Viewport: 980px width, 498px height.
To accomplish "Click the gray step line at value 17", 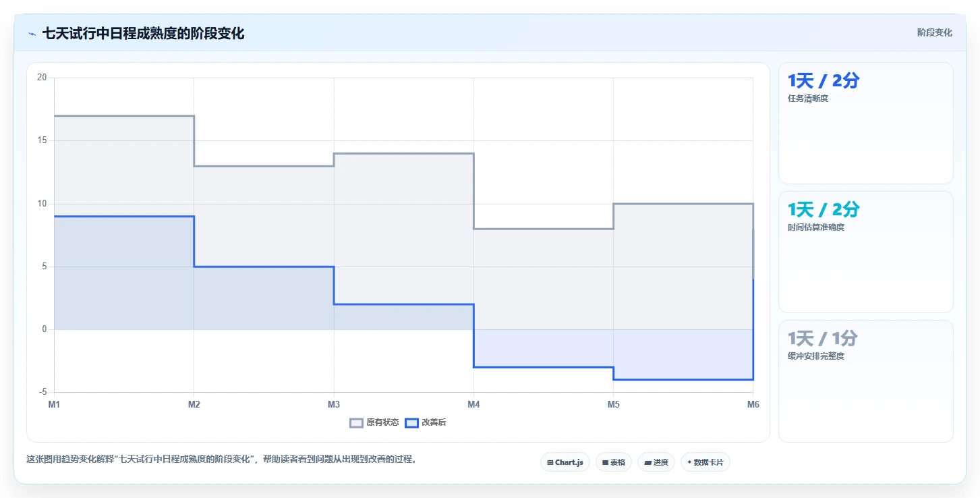I will pyautogui.click(x=124, y=115).
